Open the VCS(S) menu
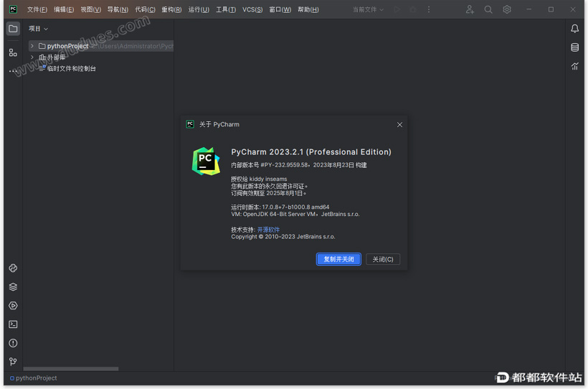The image size is (588, 389). 252,9
